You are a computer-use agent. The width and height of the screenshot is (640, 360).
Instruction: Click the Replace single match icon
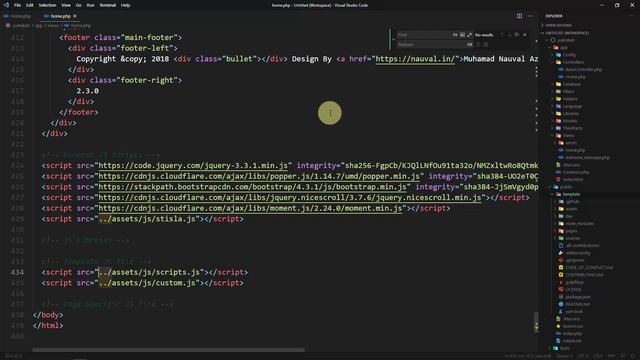(x=478, y=44)
